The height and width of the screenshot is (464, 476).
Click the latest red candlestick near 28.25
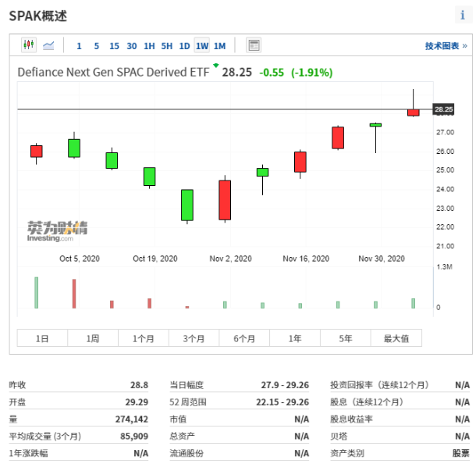tap(413, 112)
